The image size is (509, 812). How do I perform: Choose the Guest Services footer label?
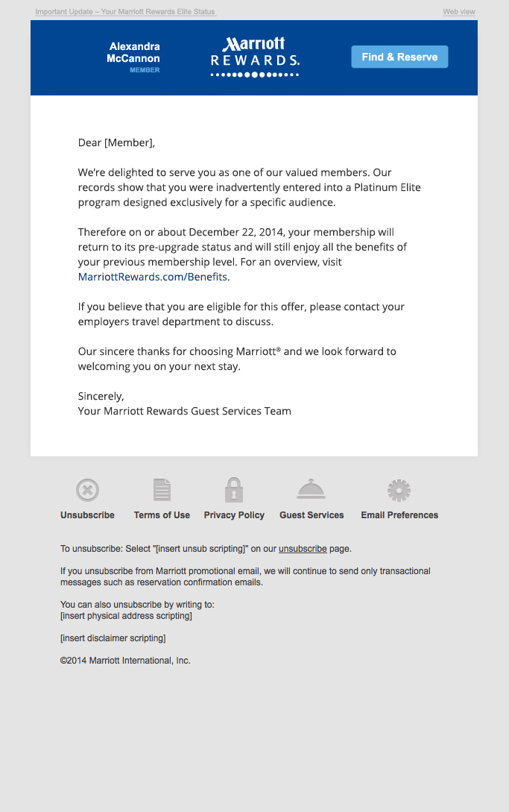312,515
